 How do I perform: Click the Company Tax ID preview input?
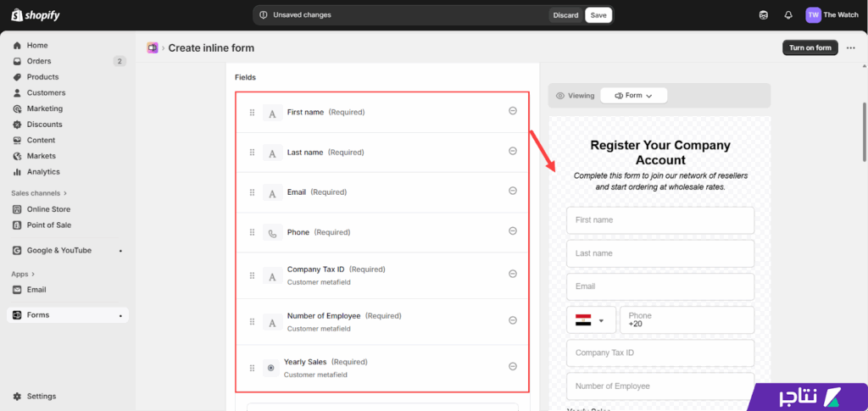tap(659, 353)
